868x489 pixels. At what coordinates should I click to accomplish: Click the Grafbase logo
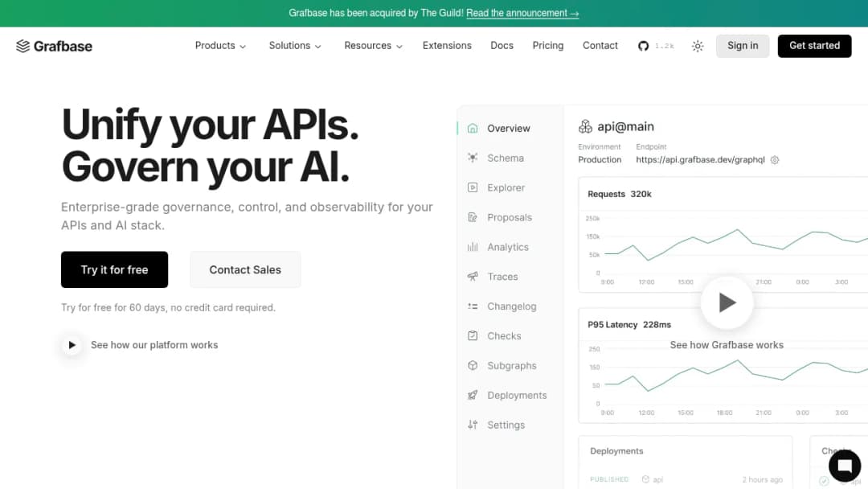coord(55,46)
